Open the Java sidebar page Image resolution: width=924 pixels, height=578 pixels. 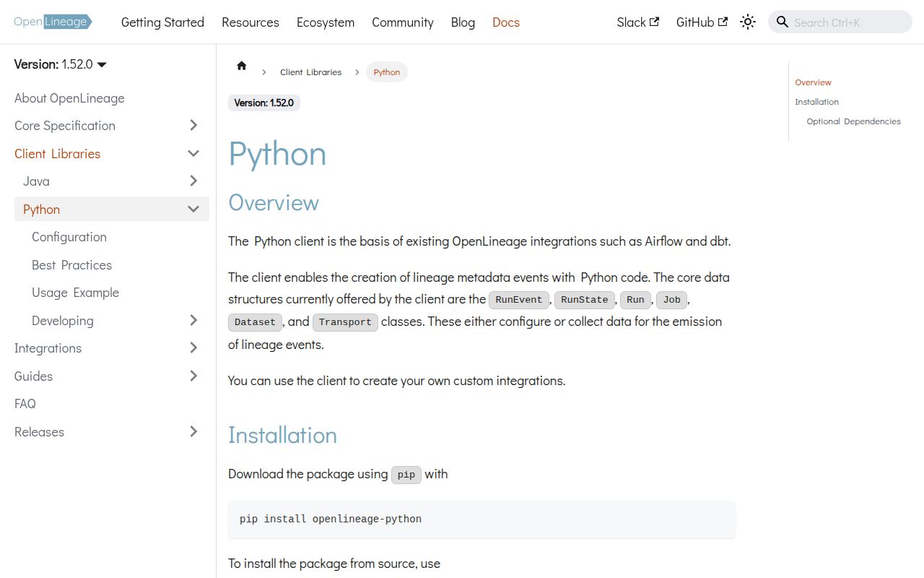36,181
